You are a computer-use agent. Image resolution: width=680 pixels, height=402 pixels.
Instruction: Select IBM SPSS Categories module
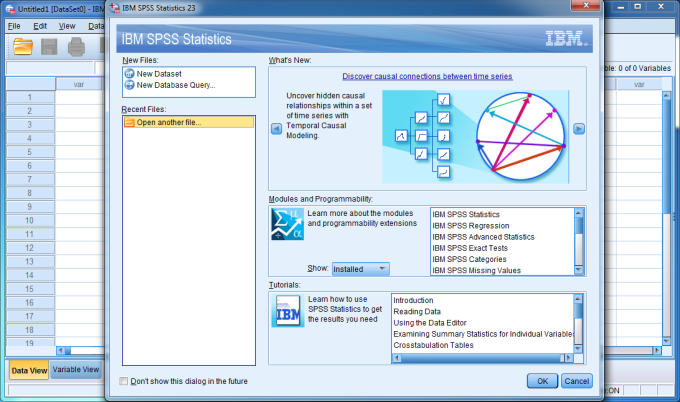tap(469, 259)
